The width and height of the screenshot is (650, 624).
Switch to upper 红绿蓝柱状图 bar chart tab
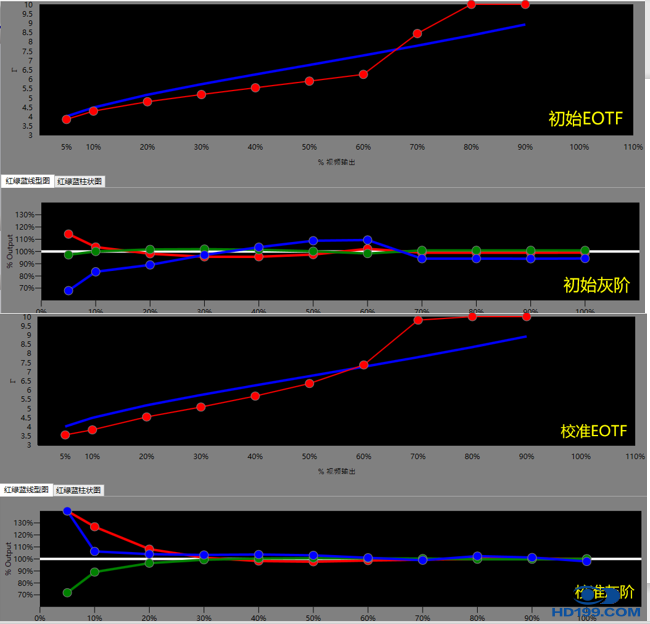(80, 181)
